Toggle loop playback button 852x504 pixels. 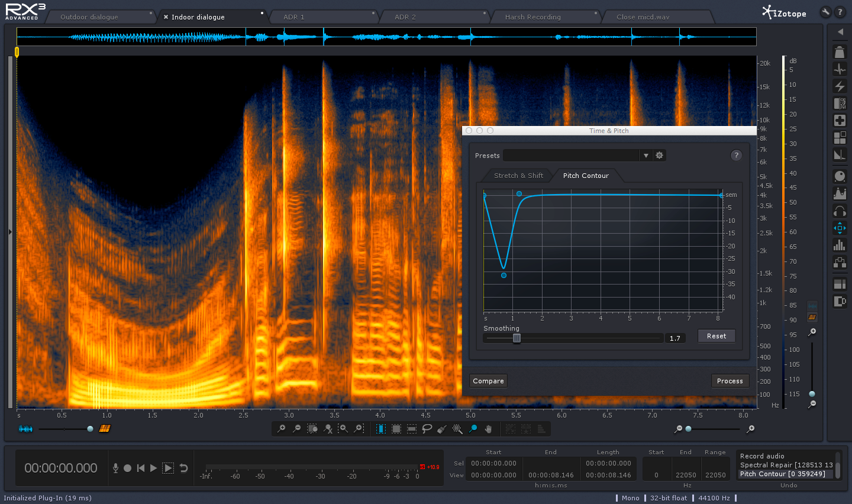coord(184,468)
